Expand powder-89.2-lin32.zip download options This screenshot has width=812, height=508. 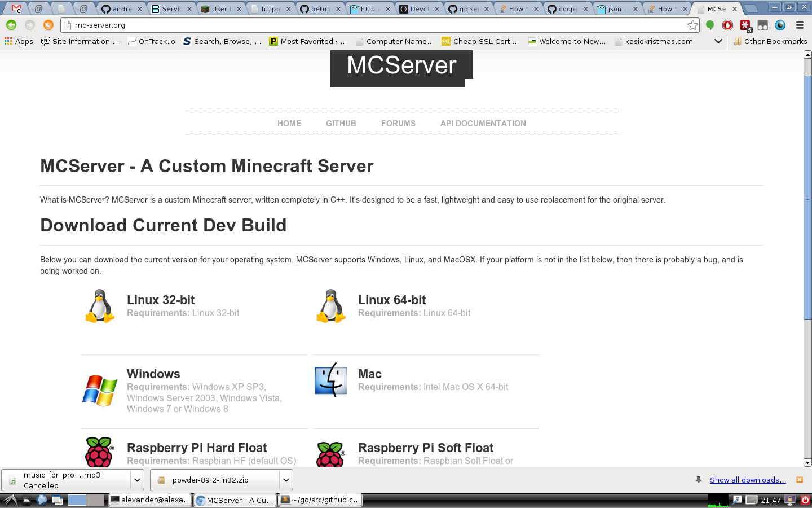286,480
